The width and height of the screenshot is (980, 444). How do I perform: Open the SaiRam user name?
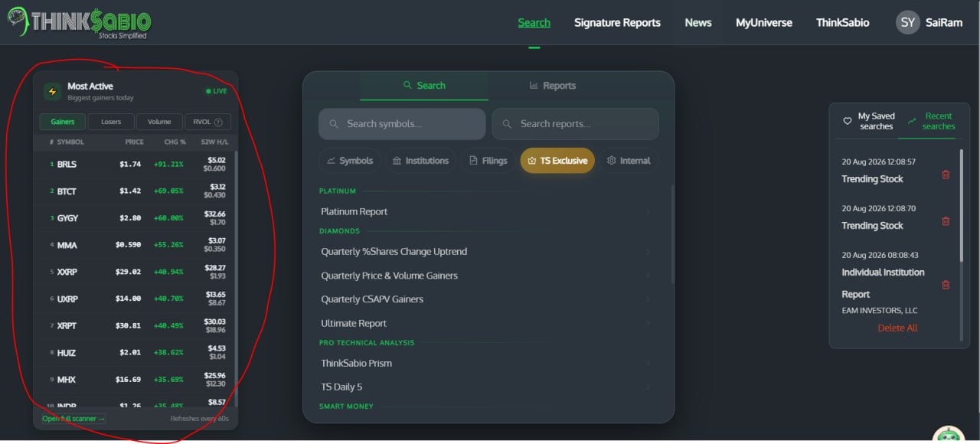pos(944,23)
